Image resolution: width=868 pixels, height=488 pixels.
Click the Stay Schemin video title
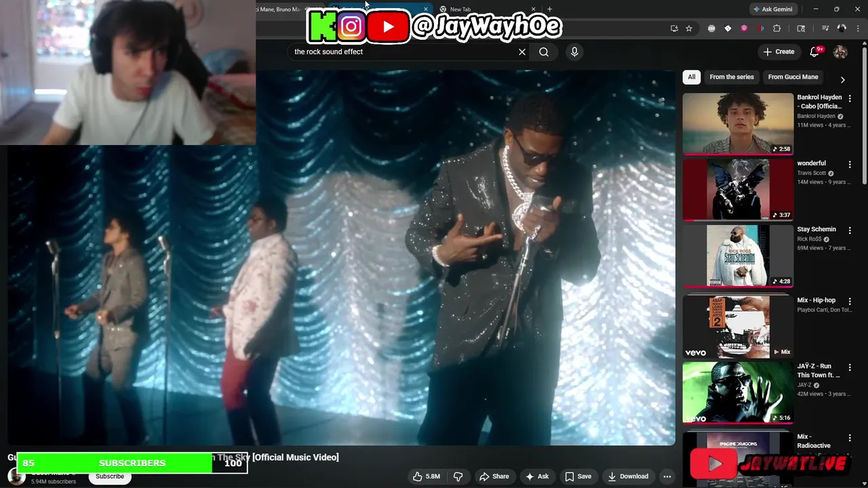[816, 230]
